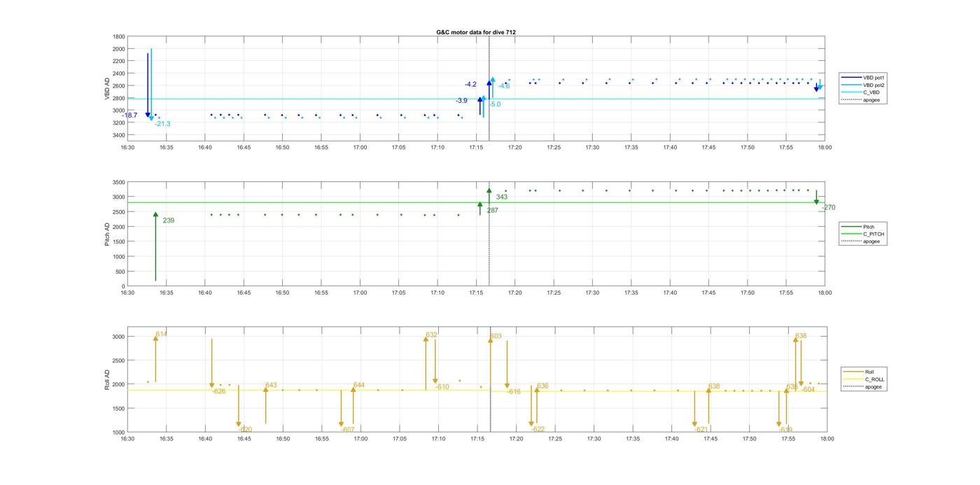Click the '-3.9' VBD annotation
Viewport: 980px width, 485px height.
tap(461, 101)
